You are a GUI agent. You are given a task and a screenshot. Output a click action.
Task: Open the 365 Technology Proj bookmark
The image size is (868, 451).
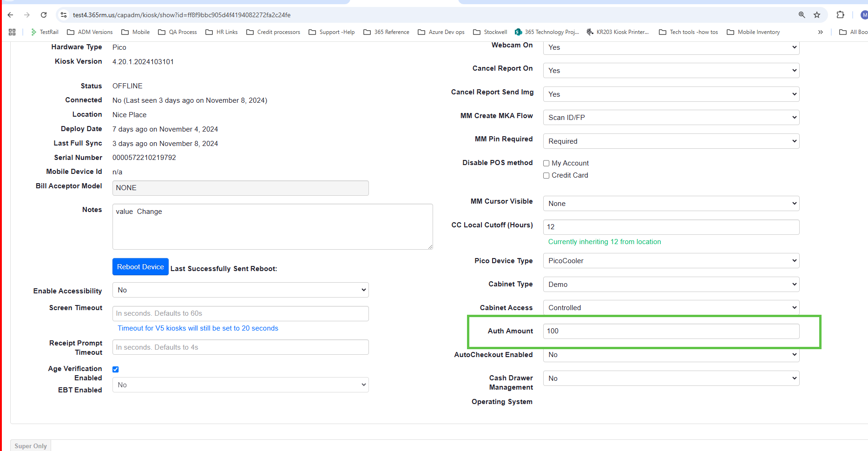coord(547,32)
